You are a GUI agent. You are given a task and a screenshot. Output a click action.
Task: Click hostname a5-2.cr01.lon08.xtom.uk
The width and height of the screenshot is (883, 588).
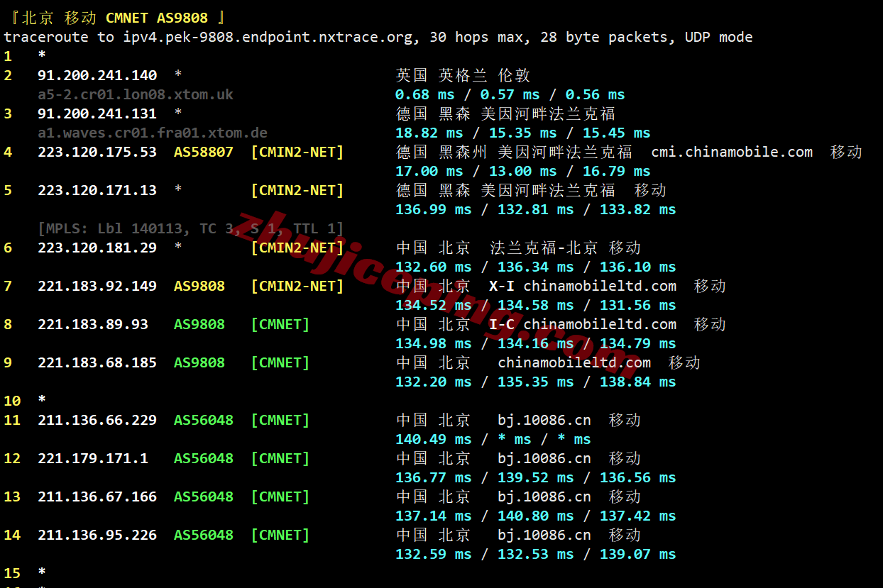click(x=136, y=94)
